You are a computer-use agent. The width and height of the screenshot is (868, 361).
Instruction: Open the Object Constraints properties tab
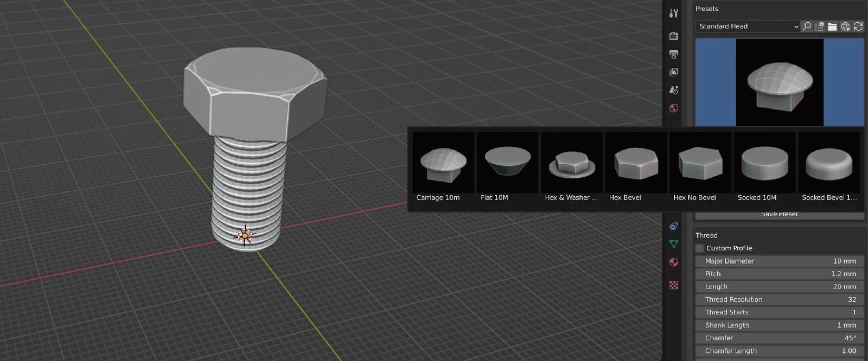(x=674, y=226)
